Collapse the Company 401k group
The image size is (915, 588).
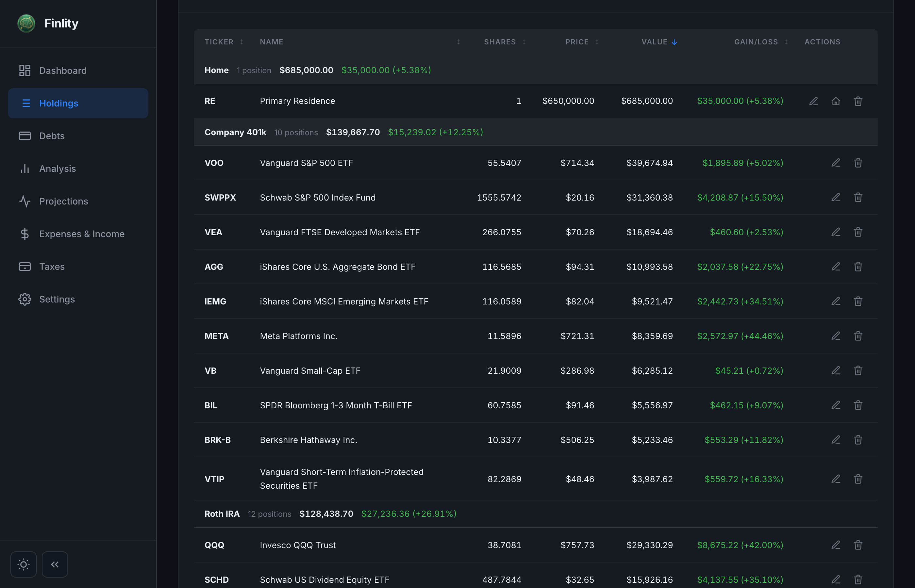coord(535,132)
